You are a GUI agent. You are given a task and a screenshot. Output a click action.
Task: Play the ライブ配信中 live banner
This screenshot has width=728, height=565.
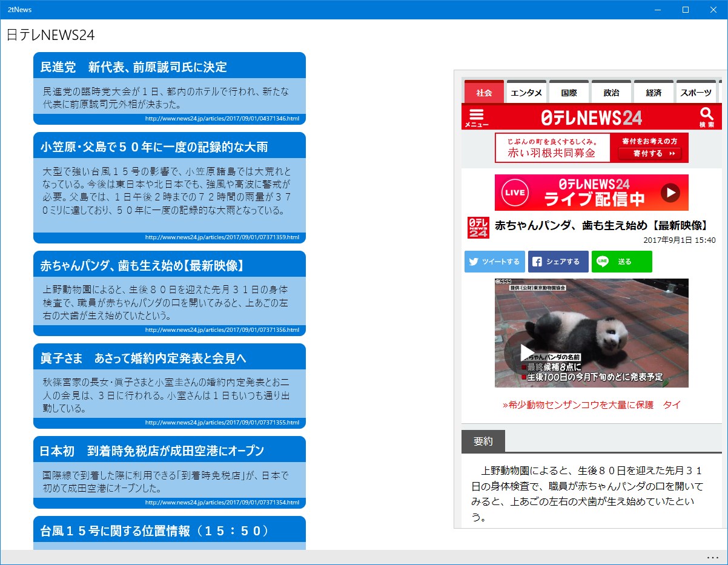click(x=592, y=193)
